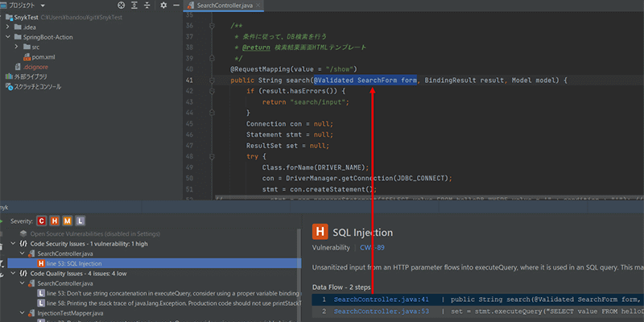
Task: Collapse Code Quality Issues node
Action: pyautogui.click(x=14, y=273)
